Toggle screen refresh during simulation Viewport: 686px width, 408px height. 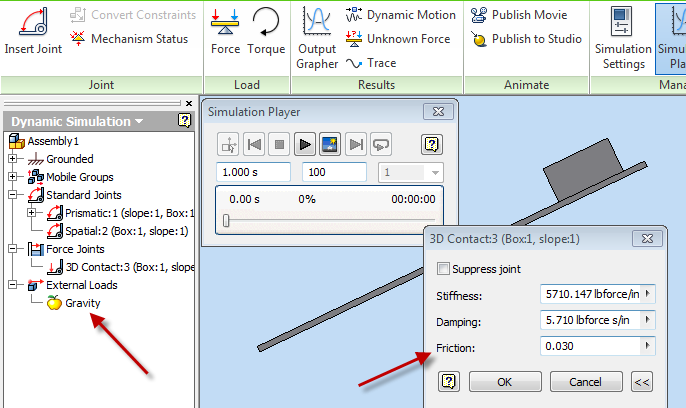click(330, 144)
